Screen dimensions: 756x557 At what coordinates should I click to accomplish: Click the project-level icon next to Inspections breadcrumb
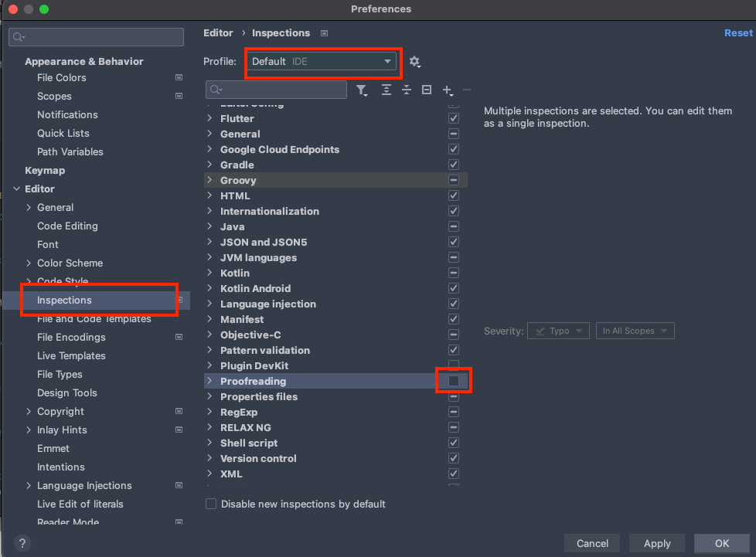325,33
